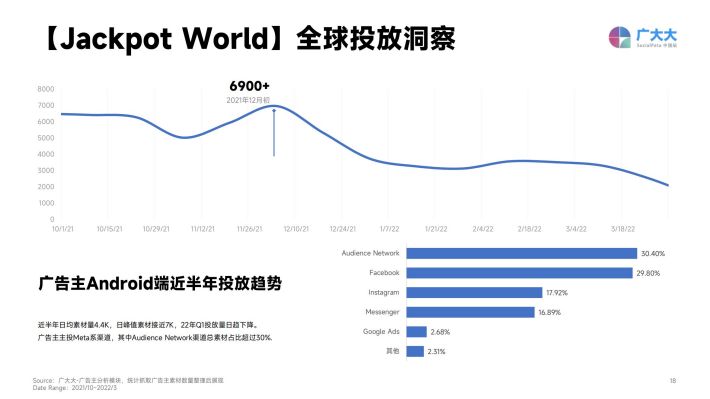Screen dimensions: 710x399
Task: Click the Facebook bar in the chart
Action: [519, 273]
